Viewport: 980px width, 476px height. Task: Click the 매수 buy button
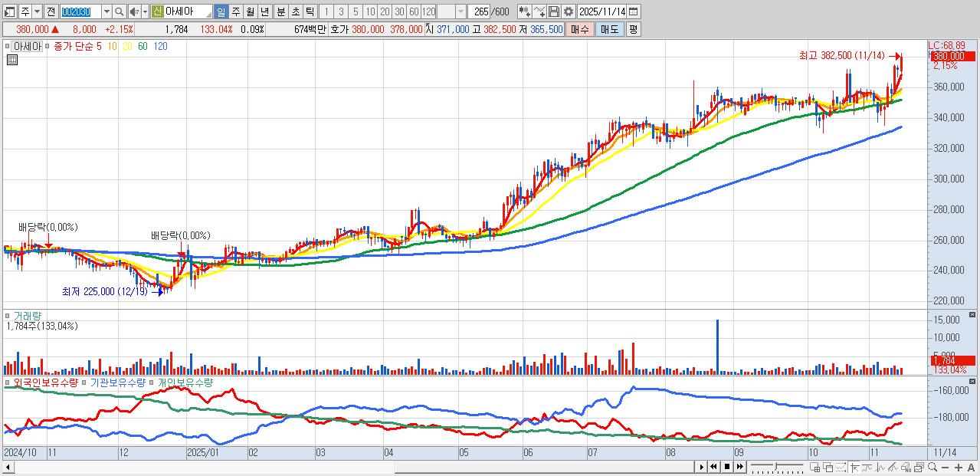pyautogui.click(x=581, y=29)
